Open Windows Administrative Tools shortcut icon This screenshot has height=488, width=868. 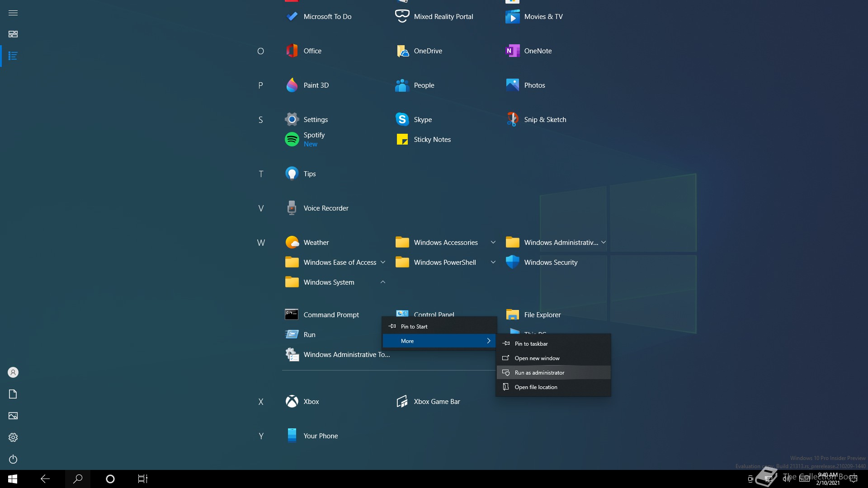click(x=292, y=355)
